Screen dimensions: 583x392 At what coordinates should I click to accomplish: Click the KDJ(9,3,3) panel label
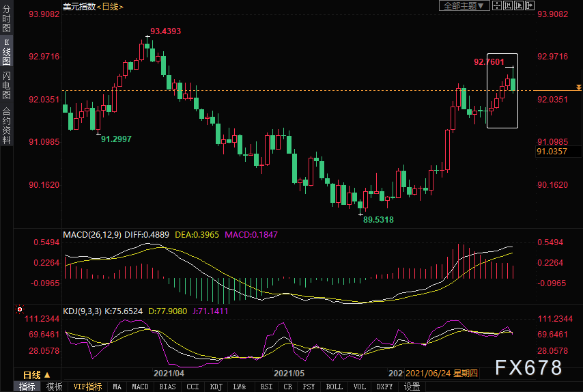pyautogui.click(x=82, y=311)
